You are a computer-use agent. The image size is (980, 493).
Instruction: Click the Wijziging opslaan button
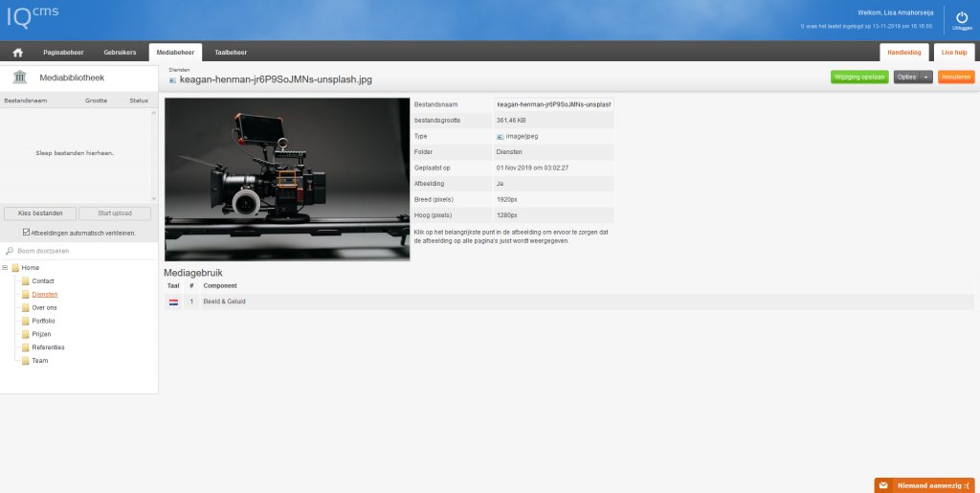point(859,78)
